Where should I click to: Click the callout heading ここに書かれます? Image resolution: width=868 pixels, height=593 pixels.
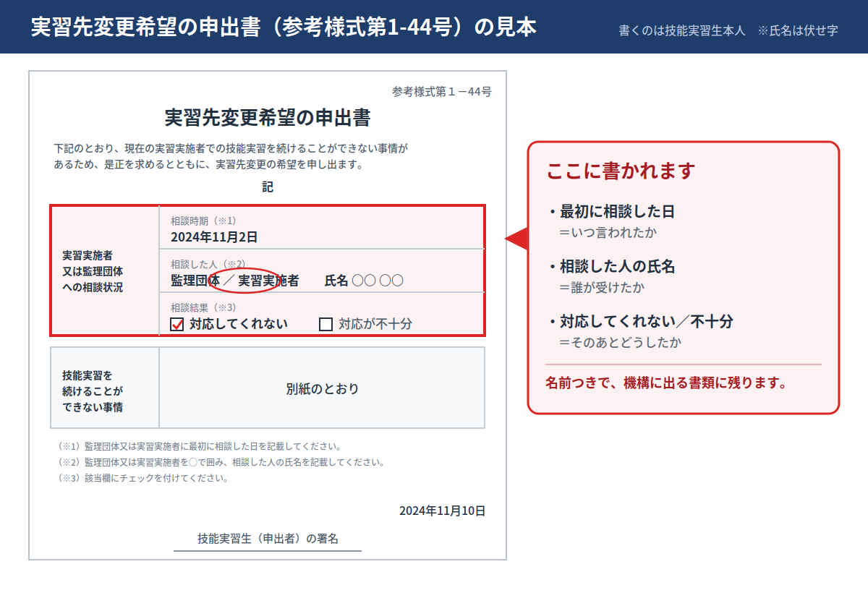click(621, 171)
